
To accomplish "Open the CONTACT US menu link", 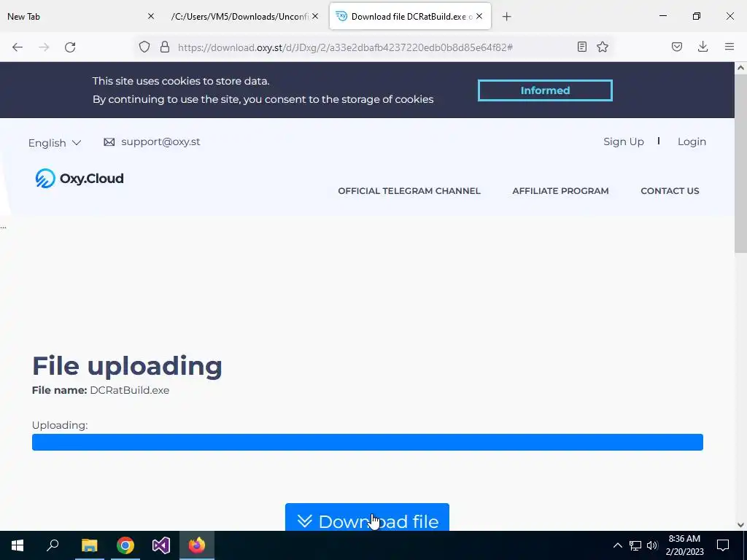I will pyautogui.click(x=670, y=191).
